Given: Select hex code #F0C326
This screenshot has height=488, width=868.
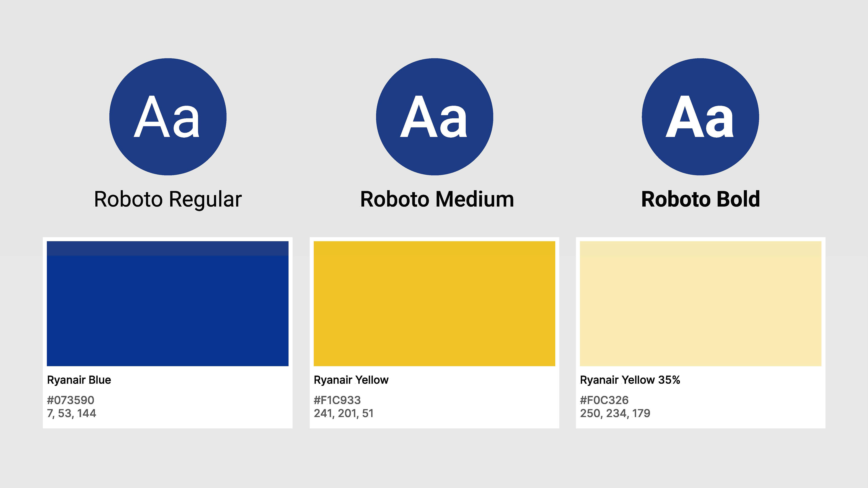Looking at the screenshot, I should pos(604,400).
